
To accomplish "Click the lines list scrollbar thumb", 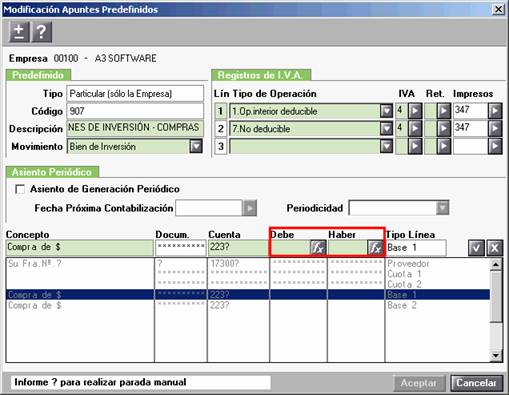I will (496, 296).
